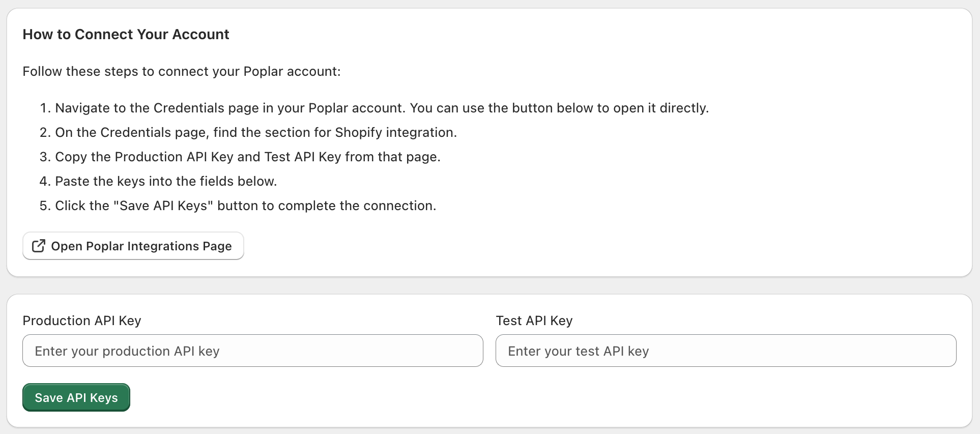
Task: Click 'Follow these steps to connect your Poplar account' text
Action: point(182,71)
